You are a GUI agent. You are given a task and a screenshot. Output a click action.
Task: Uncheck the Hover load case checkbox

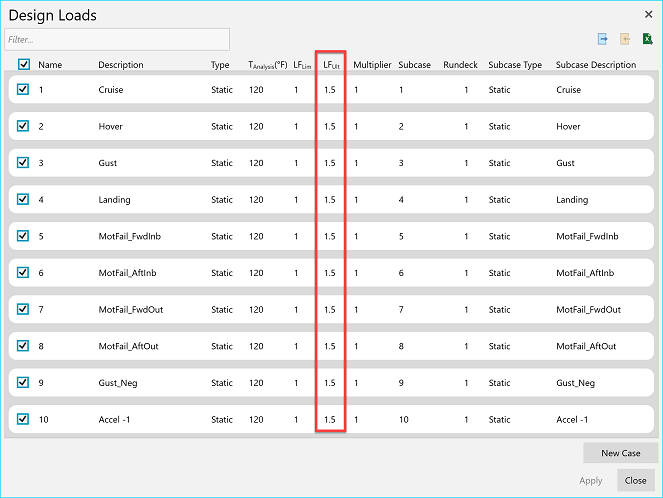point(23,126)
